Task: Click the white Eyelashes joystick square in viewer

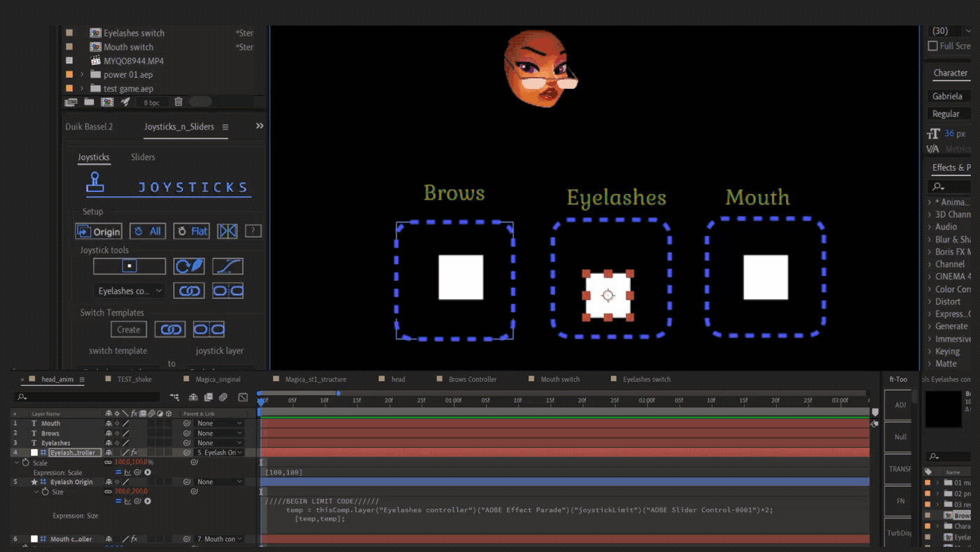Action: [x=608, y=296]
